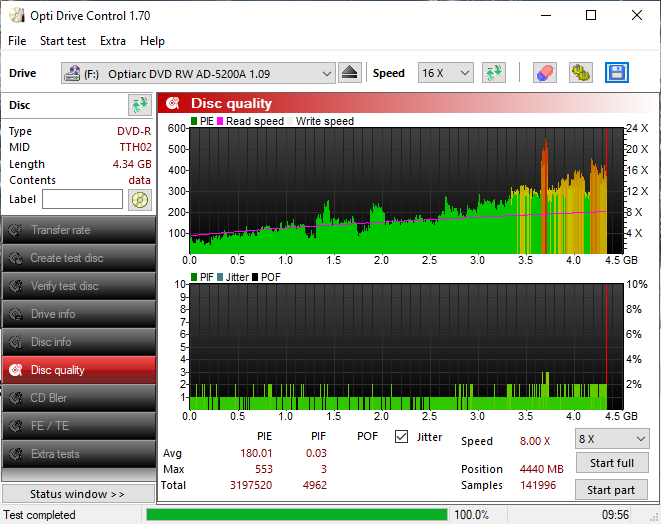The image size is (661, 524).
Task: Click the refresh speed icon next to Speed
Action: (493, 73)
